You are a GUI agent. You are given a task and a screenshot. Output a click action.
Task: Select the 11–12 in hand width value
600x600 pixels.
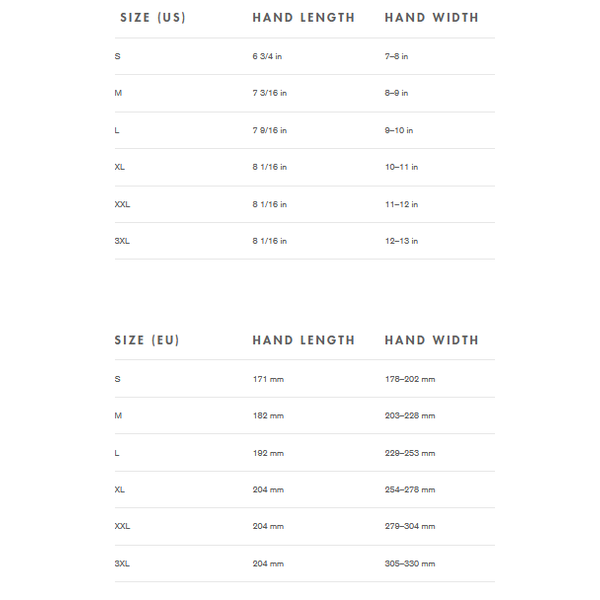401,204
